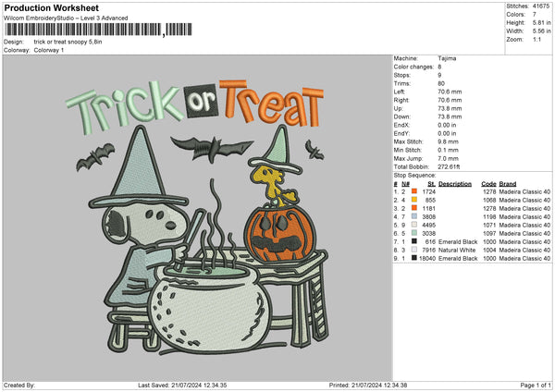Click the mint green swatch beside 3038
This screenshot has height=392, width=555.
tap(413, 233)
